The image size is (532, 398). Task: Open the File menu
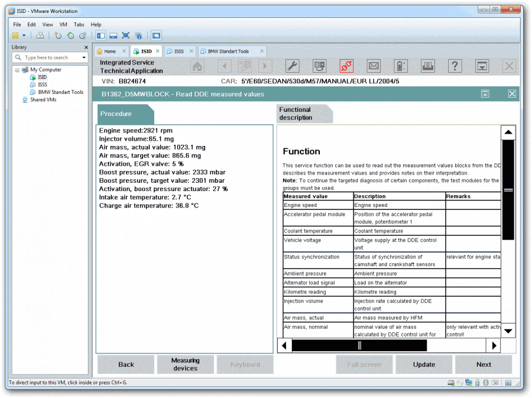pos(17,24)
